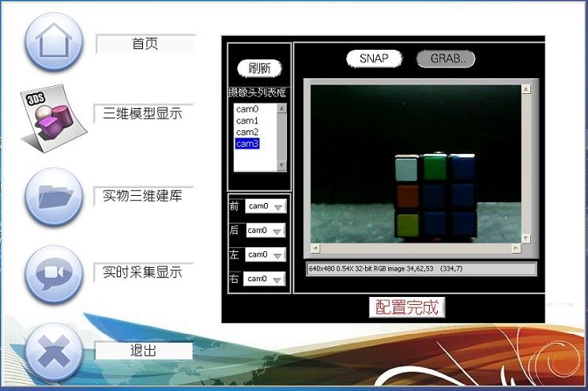Screen dimensions: 588x391
Task: Click the Rubik's cube camera image
Action: click(x=416, y=164)
